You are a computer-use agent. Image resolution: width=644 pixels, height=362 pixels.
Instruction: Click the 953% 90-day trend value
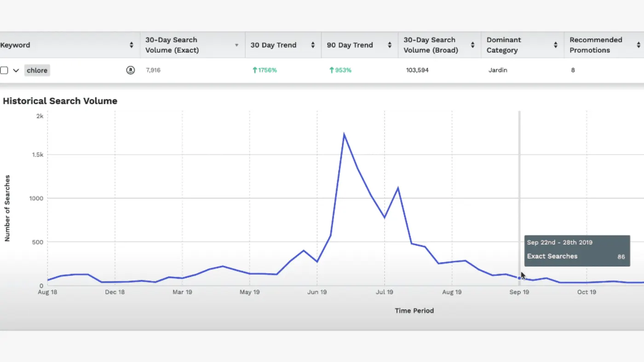point(340,70)
